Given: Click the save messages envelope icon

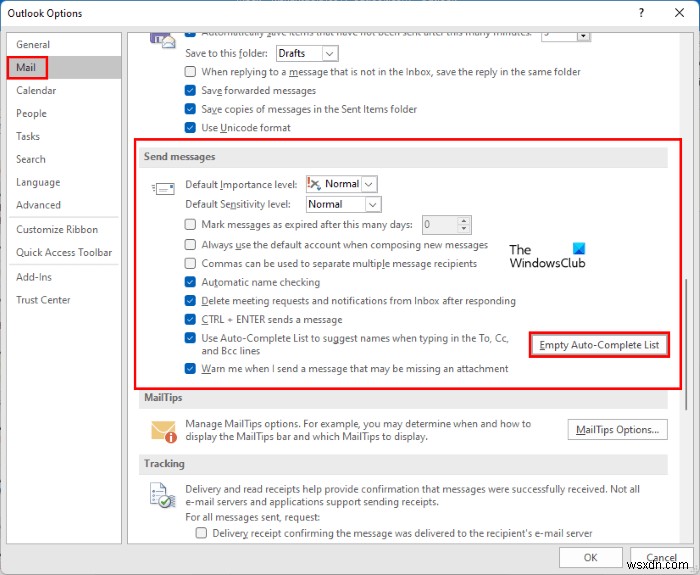Looking at the screenshot, I should (162, 40).
